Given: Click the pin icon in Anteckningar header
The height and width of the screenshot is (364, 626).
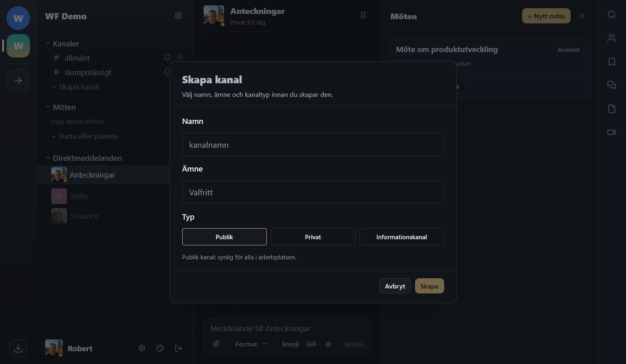Looking at the screenshot, I should (x=363, y=16).
